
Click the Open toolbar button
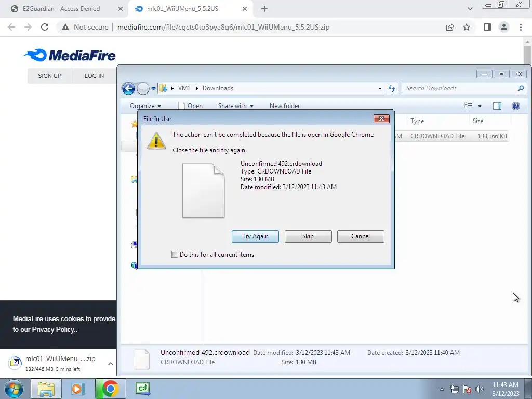click(x=191, y=106)
